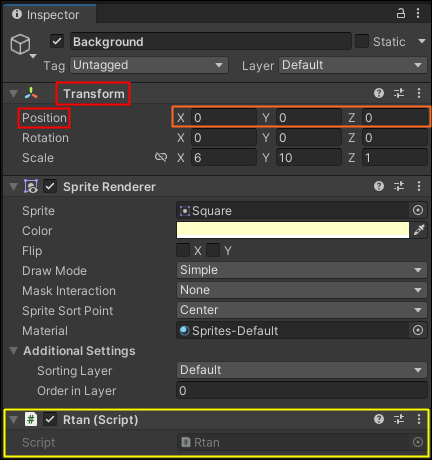The width and height of the screenshot is (432, 460).
Task: Collapse the Sprite Renderer foldout
Action: [x=13, y=187]
